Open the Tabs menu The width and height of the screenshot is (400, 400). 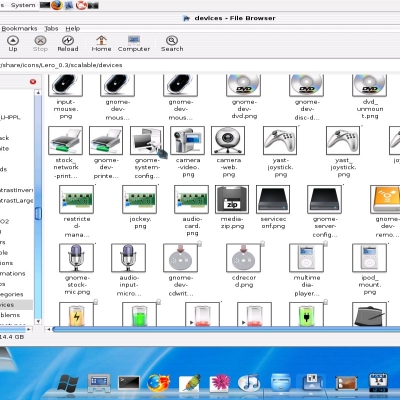(x=51, y=29)
